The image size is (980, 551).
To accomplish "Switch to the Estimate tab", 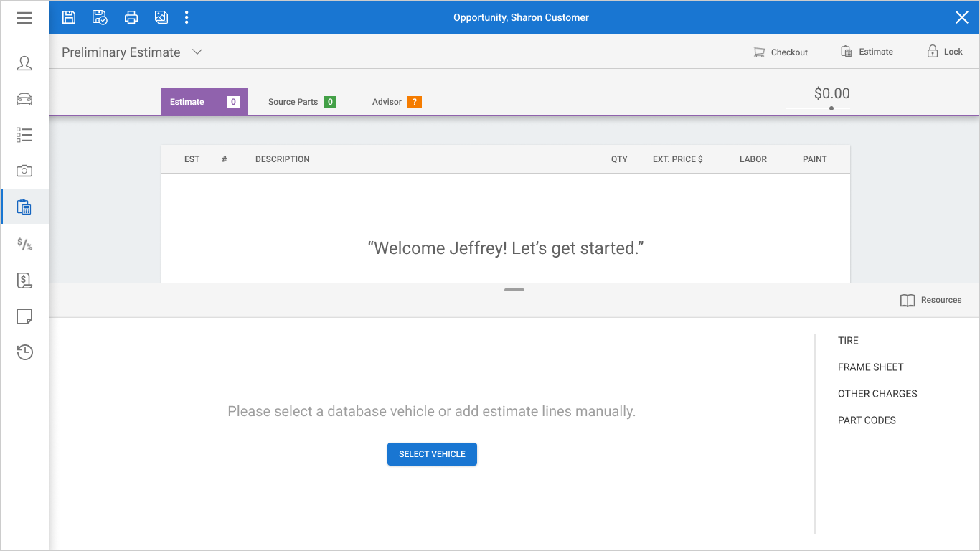I will pos(204,102).
